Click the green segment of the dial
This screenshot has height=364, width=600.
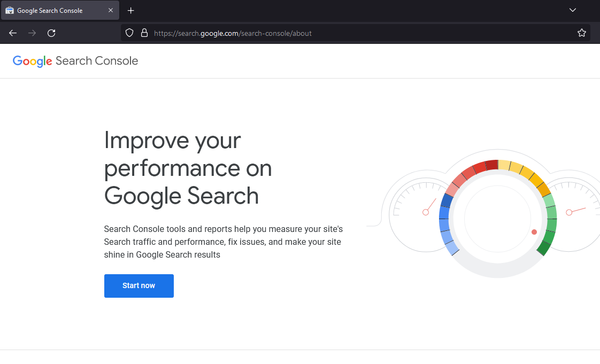[x=550, y=223]
